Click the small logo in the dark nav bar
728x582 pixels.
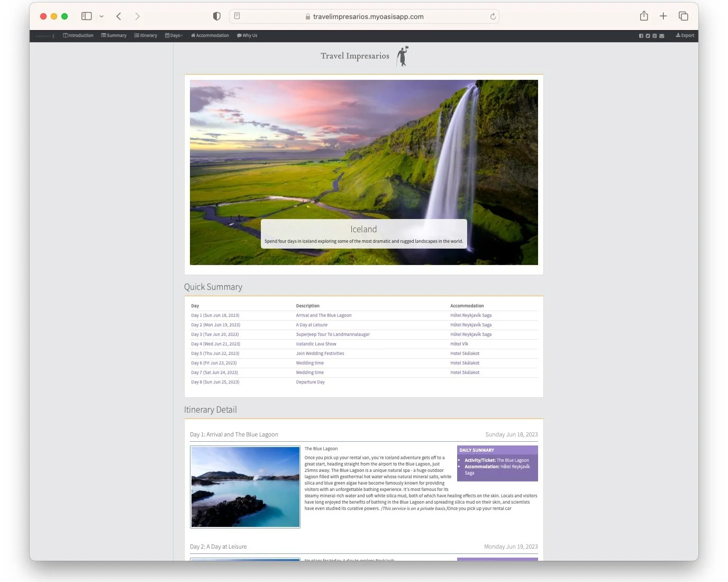tap(45, 36)
